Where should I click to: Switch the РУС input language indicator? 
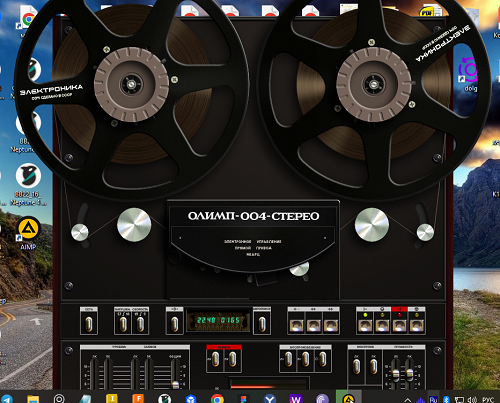tap(488, 400)
